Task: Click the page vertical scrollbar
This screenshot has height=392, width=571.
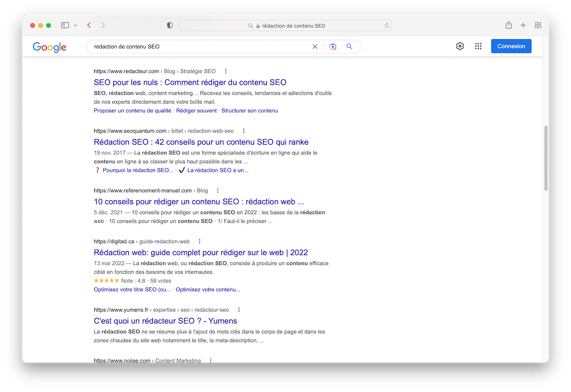Action: click(545, 158)
